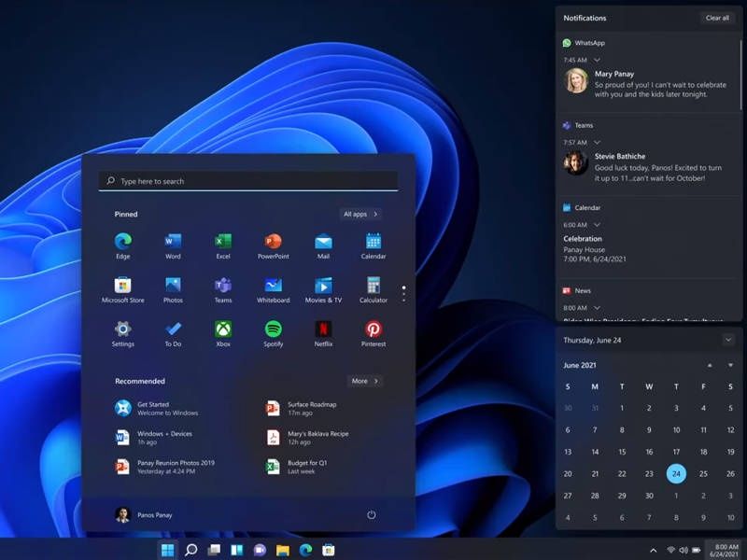The width and height of the screenshot is (747, 560).
Task: Click the June 2021 month header
Action: (x=579, y=365)
